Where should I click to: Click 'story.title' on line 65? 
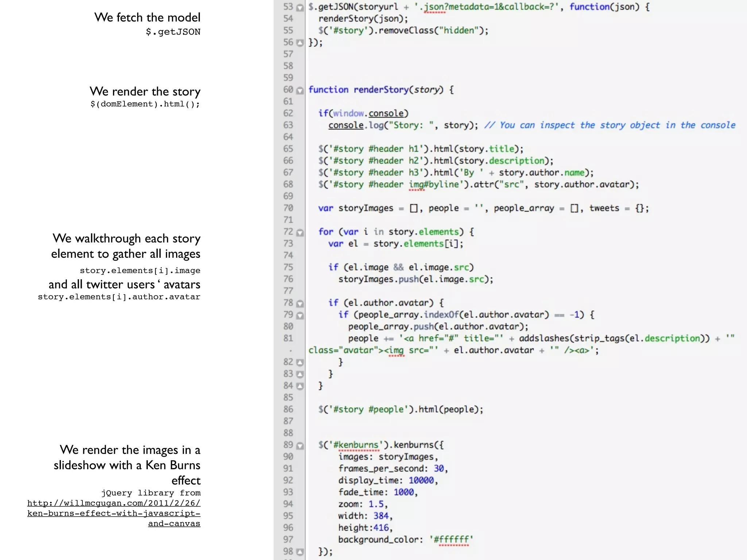pos(486,149)
